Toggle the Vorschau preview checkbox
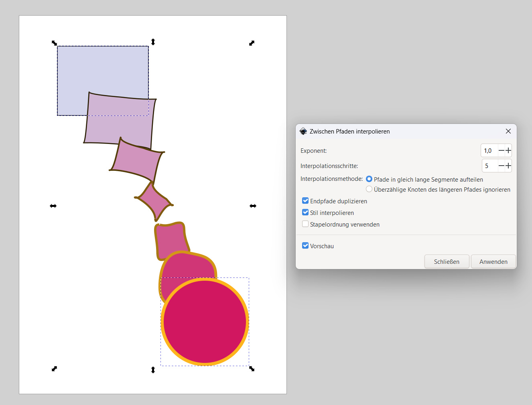This screenshot has height=405, width=532. 305,246
